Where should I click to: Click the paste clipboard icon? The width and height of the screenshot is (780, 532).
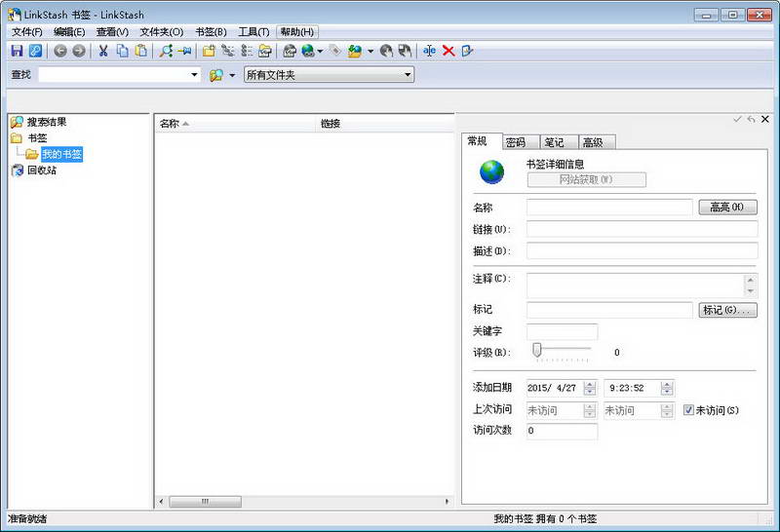click(x=141, y=51)
